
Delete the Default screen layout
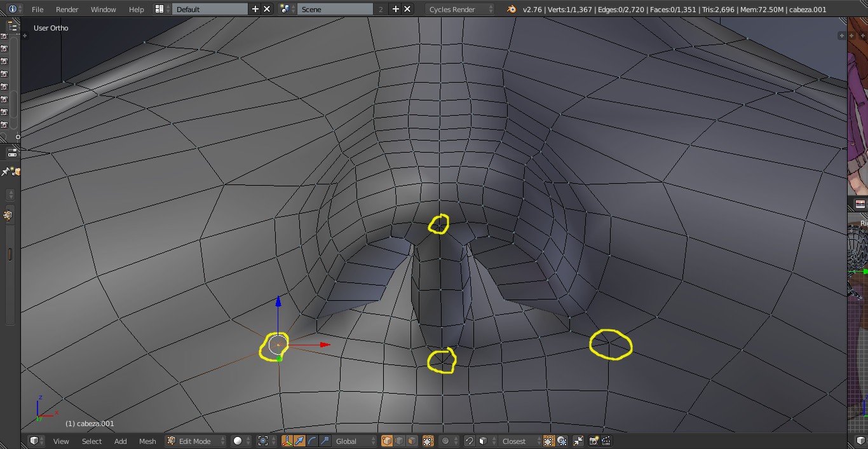(267, 9)
